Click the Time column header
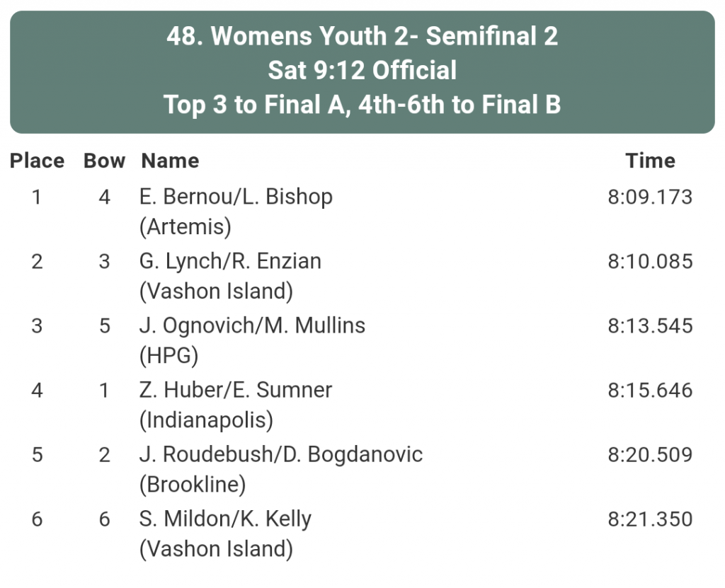725x588 pixels. (x=650, y=161)
